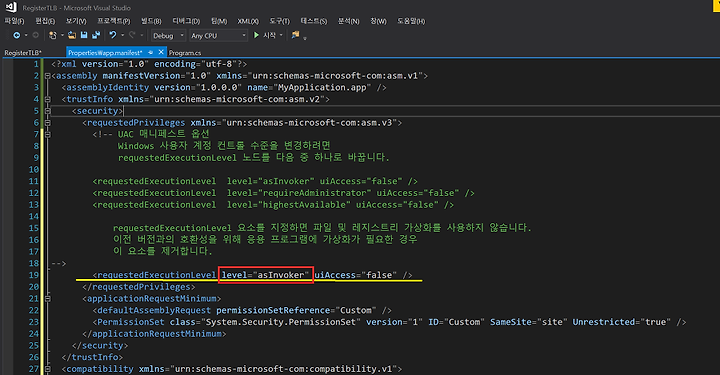Open the XML(X) menu
The width and height of the screenshot is (720, 375).
click(x=248, y=21)
